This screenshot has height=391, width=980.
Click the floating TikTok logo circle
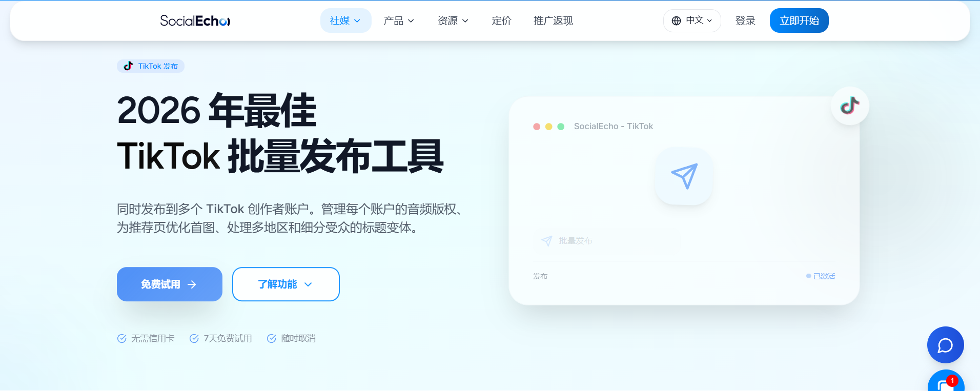coord(850,106)
